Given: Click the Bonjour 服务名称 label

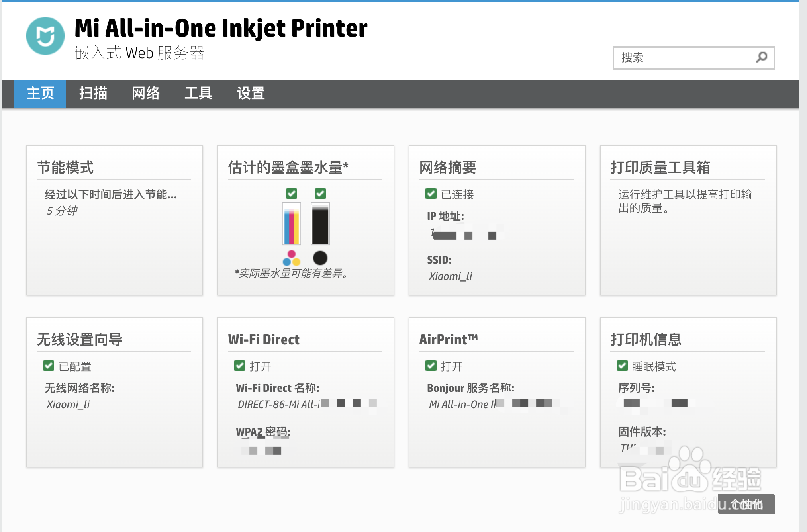Looking at the screenshot, I should [470, 388].
